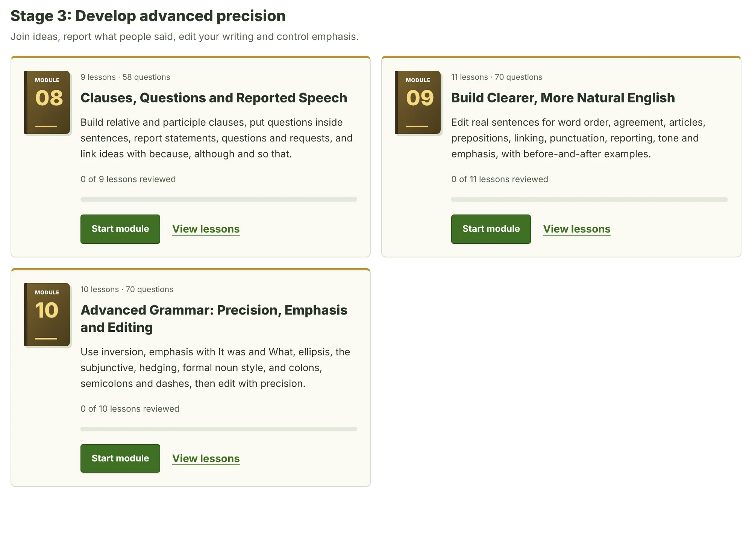Screen dimensions: 752x560
Task: Click '0 of 11 lessons reviewed' status text
Action: (x=500, y=179)
